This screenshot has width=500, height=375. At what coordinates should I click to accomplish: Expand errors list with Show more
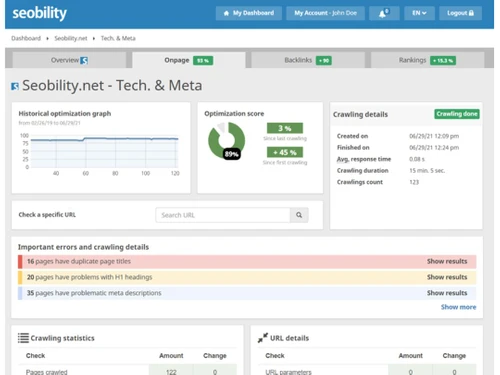tap(458, 307)
